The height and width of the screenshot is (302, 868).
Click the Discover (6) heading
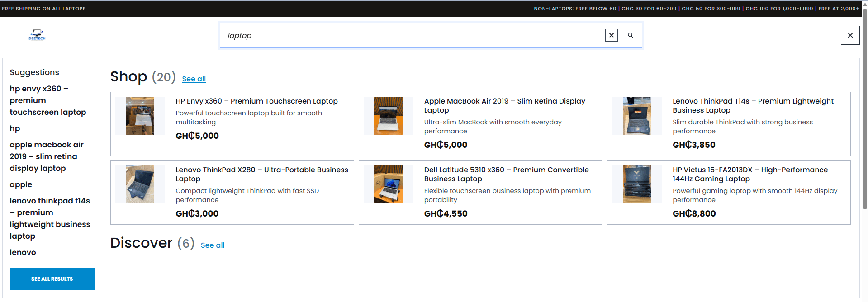click(152, 243)
